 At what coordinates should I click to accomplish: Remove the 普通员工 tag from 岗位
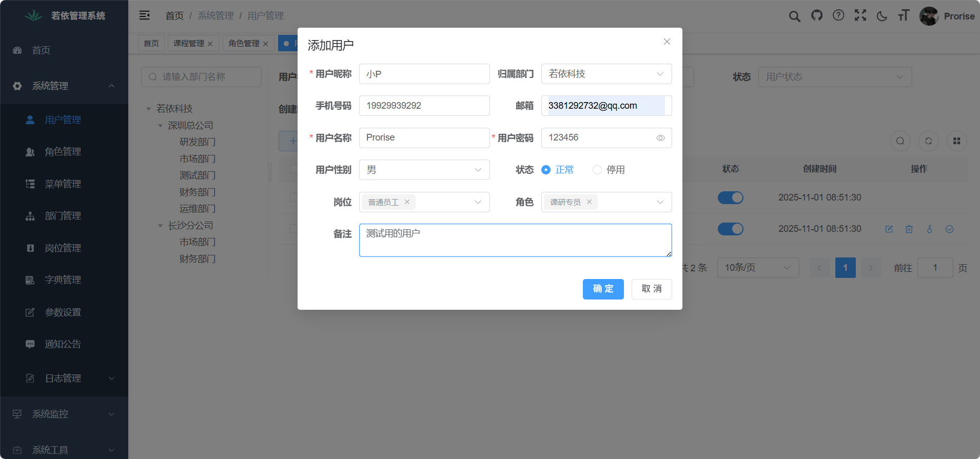click(407, 202)
